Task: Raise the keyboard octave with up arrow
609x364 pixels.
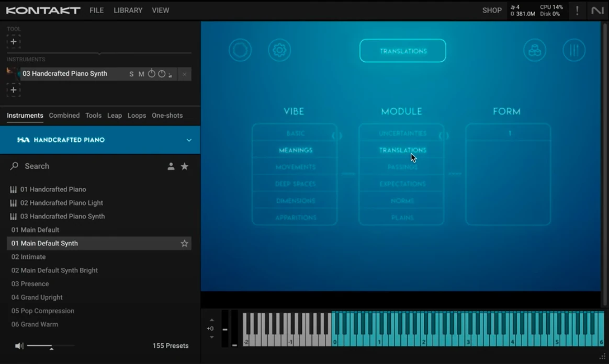Action: pos(212,320)
